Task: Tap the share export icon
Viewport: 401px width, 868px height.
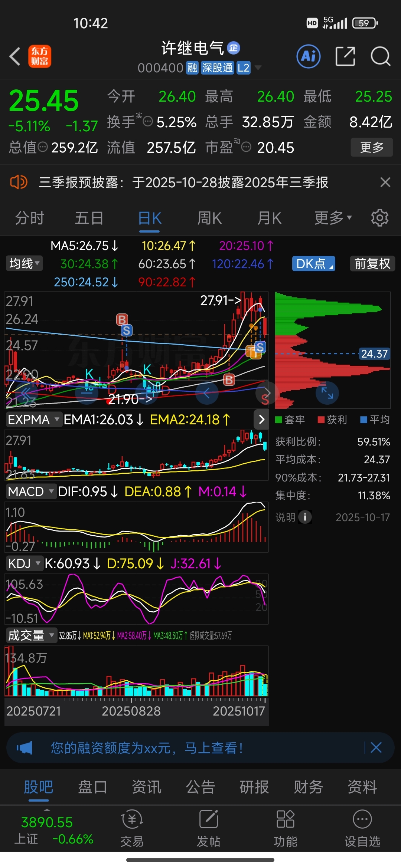Action: [x=345, y=56]
